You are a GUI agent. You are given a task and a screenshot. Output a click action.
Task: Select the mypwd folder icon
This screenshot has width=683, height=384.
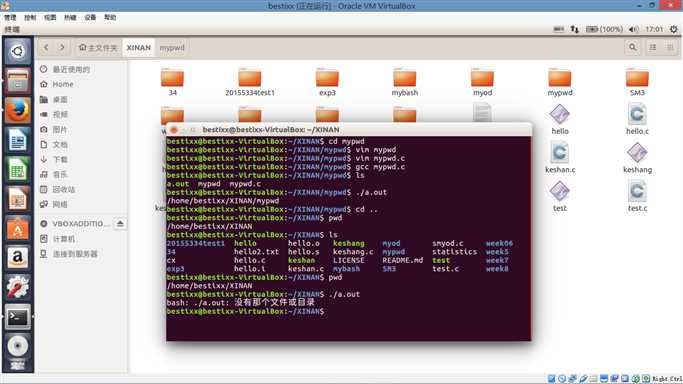point(560,78)
